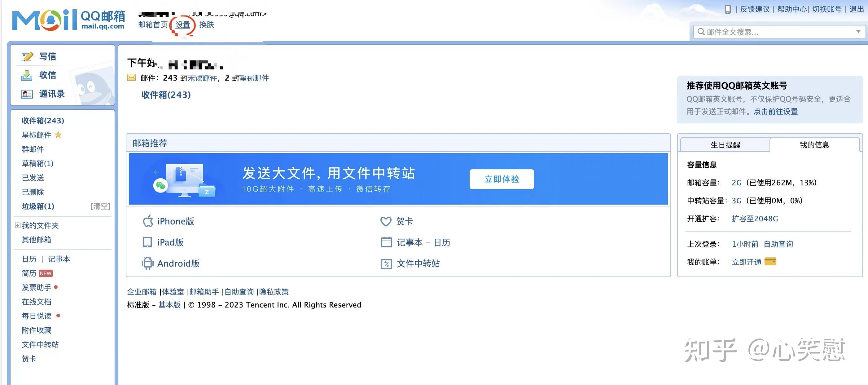
Task: Click the magnifier icon in search box
Action: click(701, 32)
